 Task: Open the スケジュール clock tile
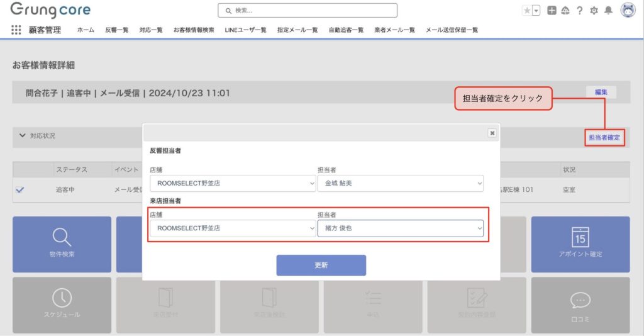pos(62,305)
